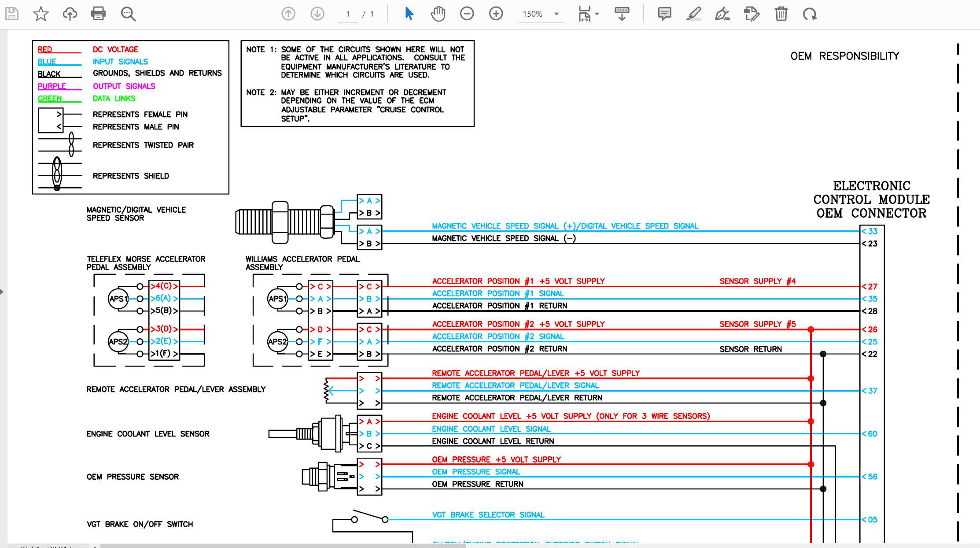
Task: Click OEM PRESSURE SENSOR label
Action: pos(133,477)
